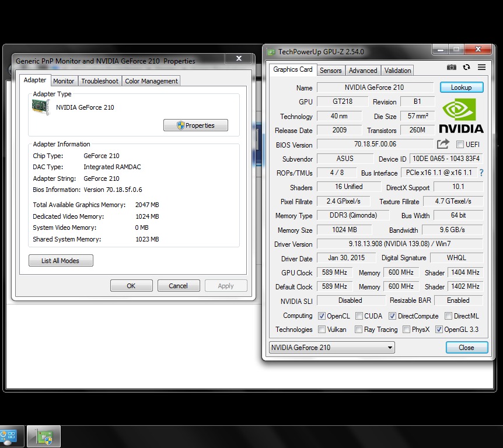
Task: Open the NVIDIA GeForce 210 GPU dropdown
Action: (x=331, y=348)
